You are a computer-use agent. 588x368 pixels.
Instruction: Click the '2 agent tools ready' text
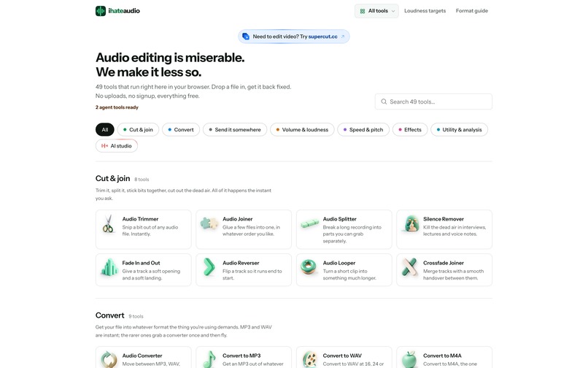pos(117,107)
